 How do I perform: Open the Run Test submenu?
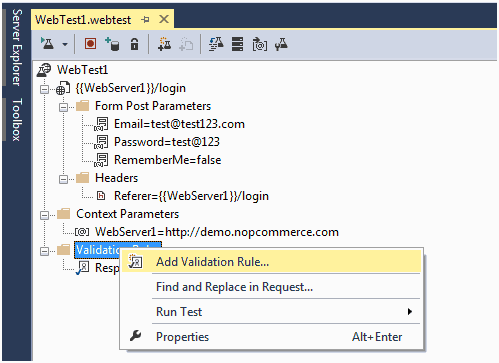271,312
